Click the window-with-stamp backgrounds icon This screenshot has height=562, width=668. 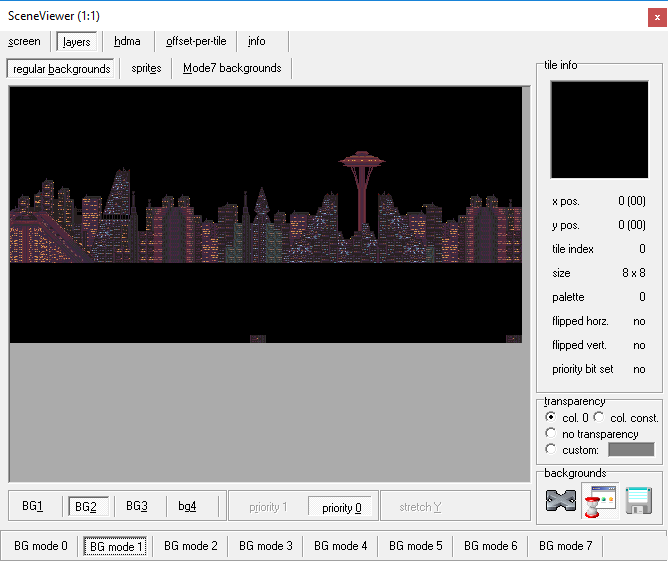[x=600, y=501]
